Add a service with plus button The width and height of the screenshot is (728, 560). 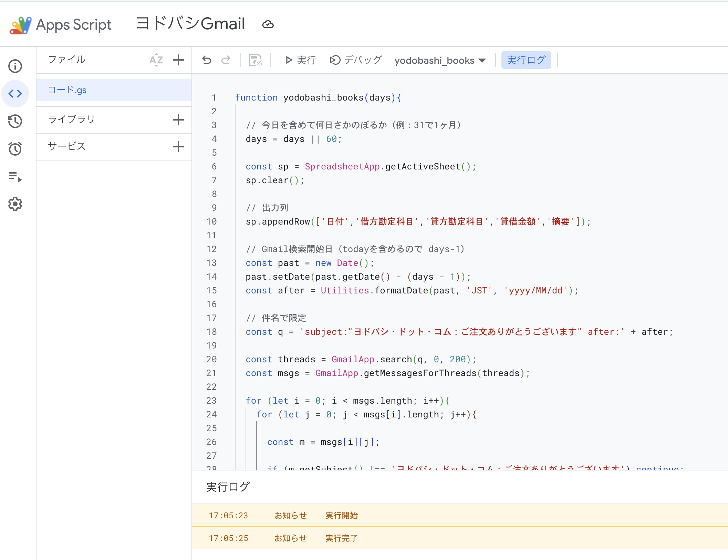click(x=178, y=147)
